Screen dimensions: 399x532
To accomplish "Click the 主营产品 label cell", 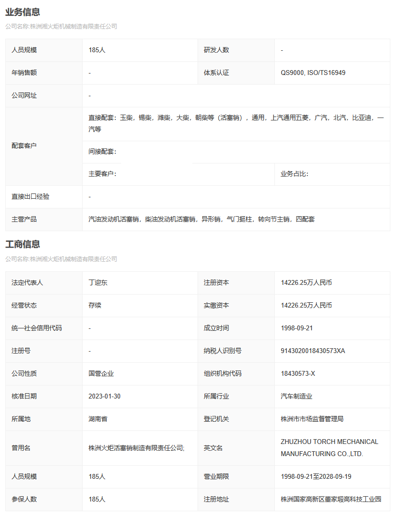I will tap(44, 220).
